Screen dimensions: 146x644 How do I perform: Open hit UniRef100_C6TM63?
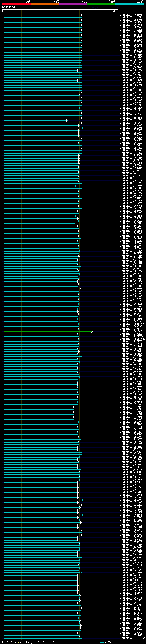[x=131, y=25]
